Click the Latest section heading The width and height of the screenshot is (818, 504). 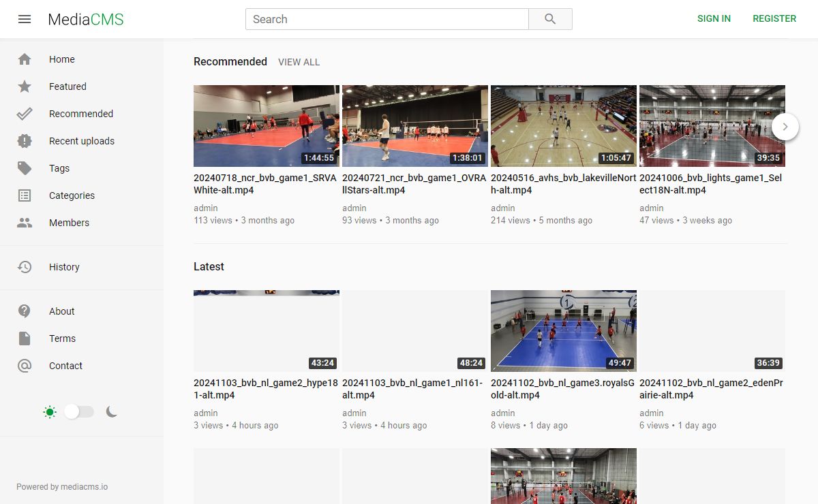tap(209, 266)
